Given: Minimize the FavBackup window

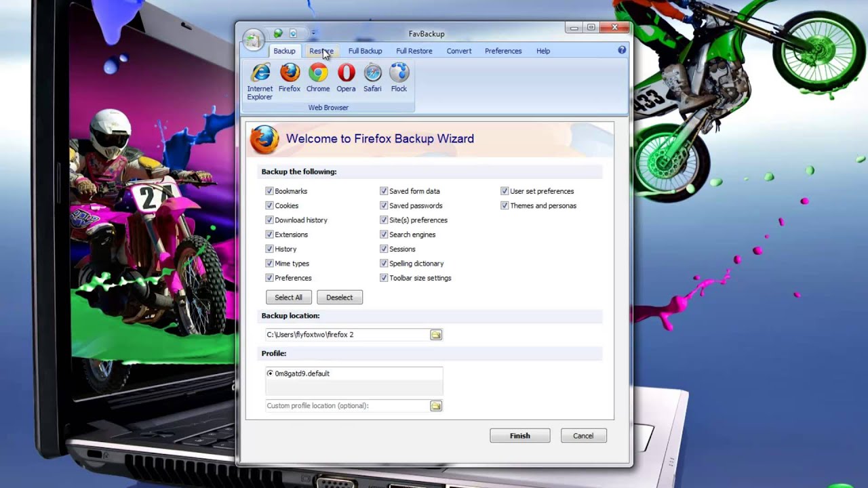Looking at the screenshot, I should tap(574, 28).
